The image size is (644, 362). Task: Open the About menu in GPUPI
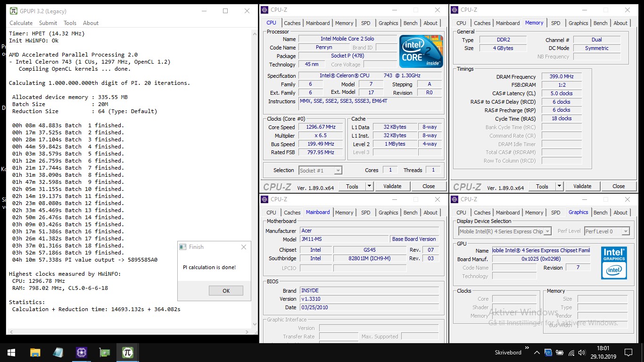pyautogui.click(x=91, y=23)
